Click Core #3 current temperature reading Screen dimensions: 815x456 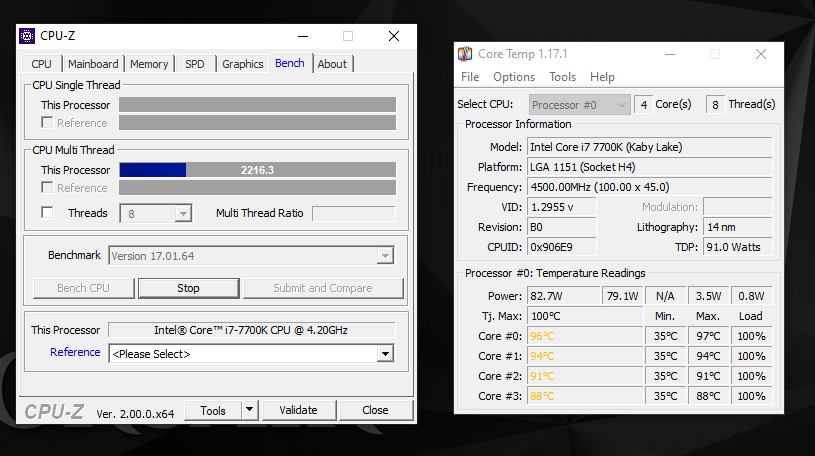585,396
